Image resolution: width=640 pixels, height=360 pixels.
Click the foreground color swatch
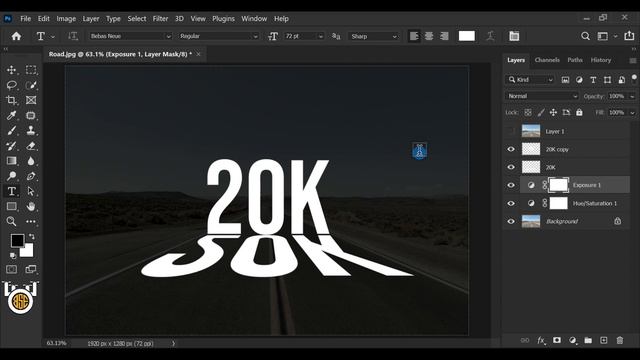17,240
